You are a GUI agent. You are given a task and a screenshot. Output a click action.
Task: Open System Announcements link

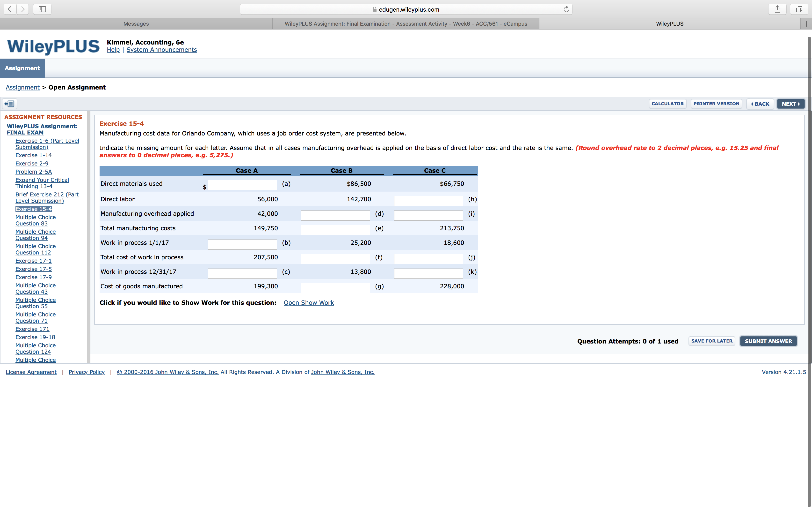coord(162,50)
